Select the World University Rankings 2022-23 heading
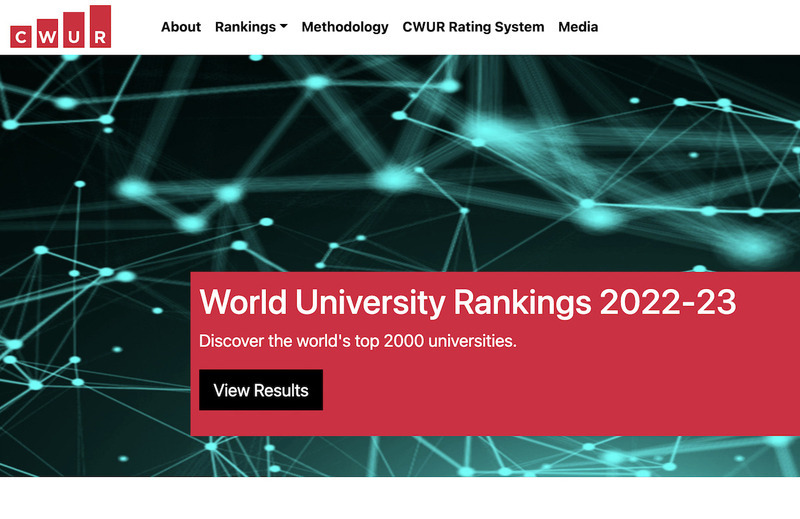The height and width of the screenshot is (519, 800). point(468,302)
